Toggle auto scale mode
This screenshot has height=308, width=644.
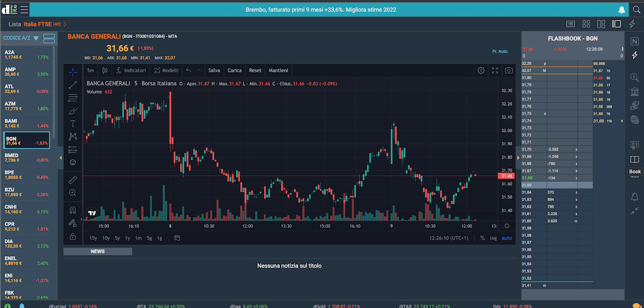[x=507, y=238]
